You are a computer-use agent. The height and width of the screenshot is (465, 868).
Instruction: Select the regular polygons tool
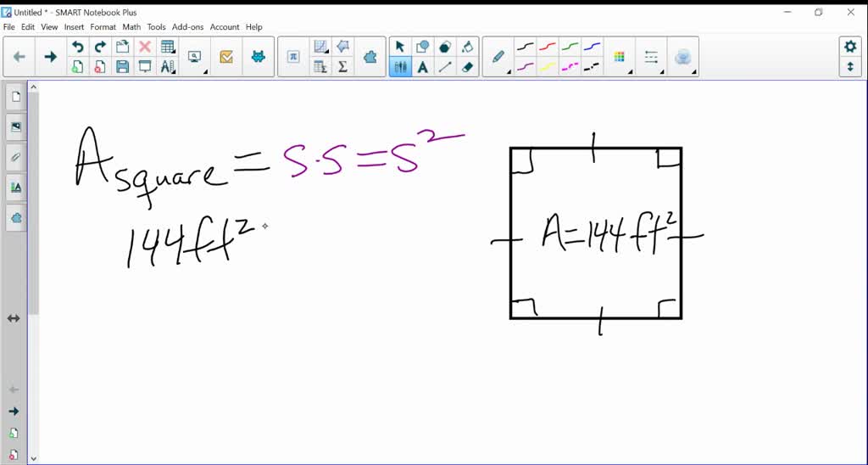coord(444,48)
